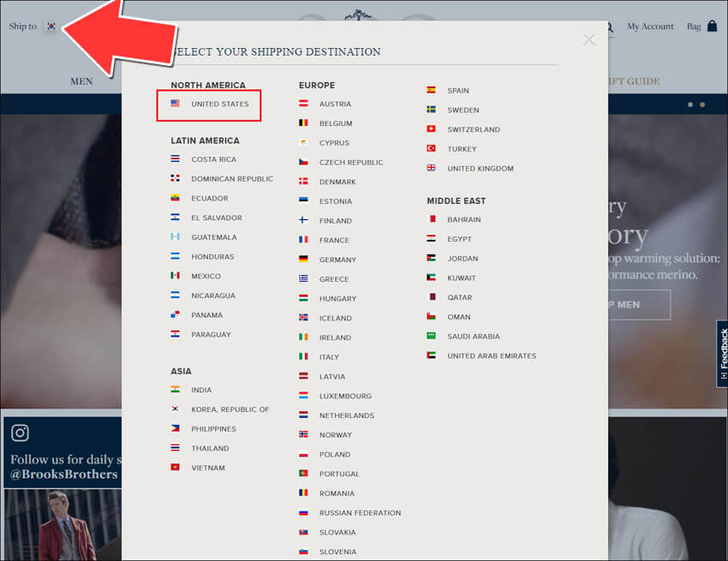The image size is (728, 561).
Task: Select GERMANY shipping destination
Action: (337, 260)
